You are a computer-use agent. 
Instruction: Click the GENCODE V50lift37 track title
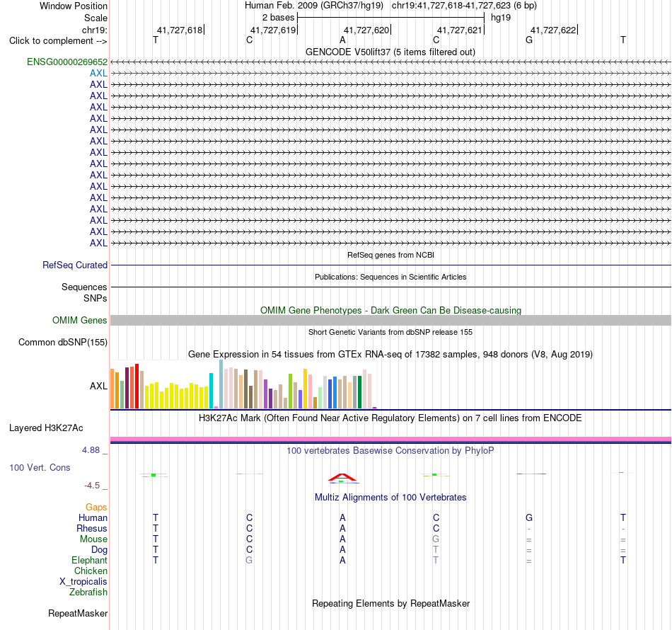pos(390,52)
